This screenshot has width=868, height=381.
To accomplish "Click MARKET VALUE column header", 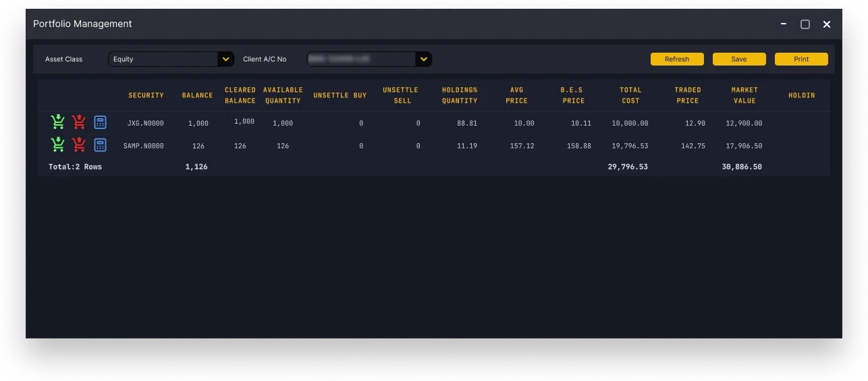I will click(x=745, y=95).
